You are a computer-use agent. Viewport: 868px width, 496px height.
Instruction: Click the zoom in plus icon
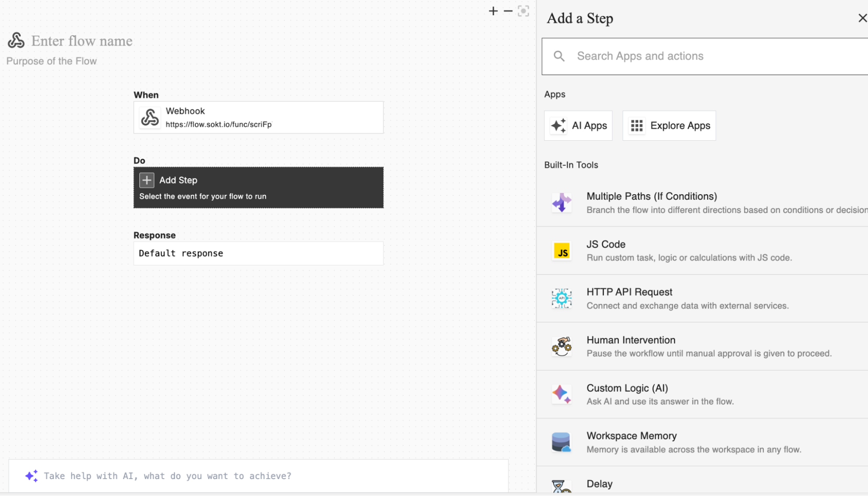click(x=493, y=11)
